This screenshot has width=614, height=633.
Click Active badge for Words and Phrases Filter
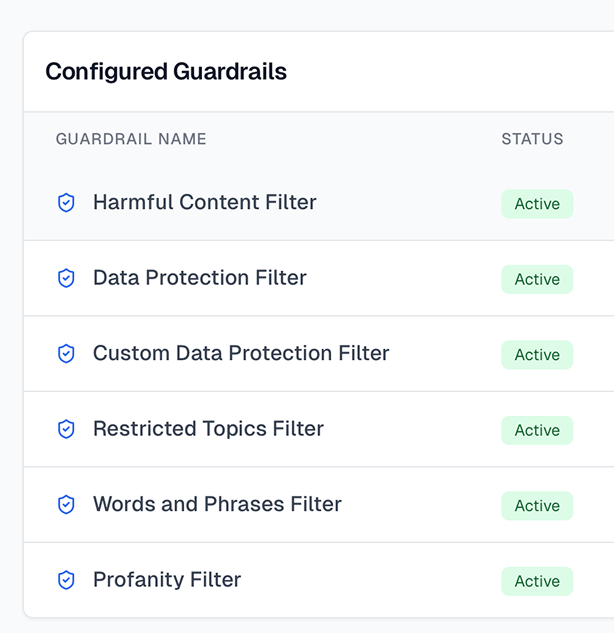coord(537,506)
